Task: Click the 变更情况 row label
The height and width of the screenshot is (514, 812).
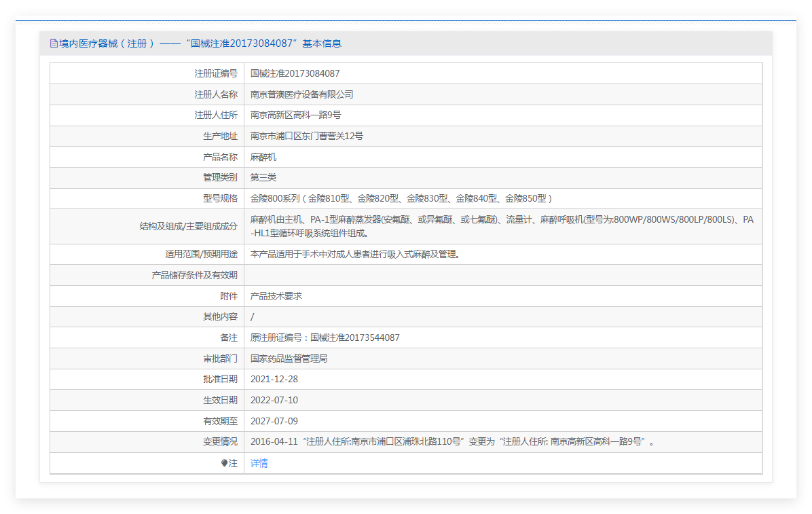Action: [220, 442]
